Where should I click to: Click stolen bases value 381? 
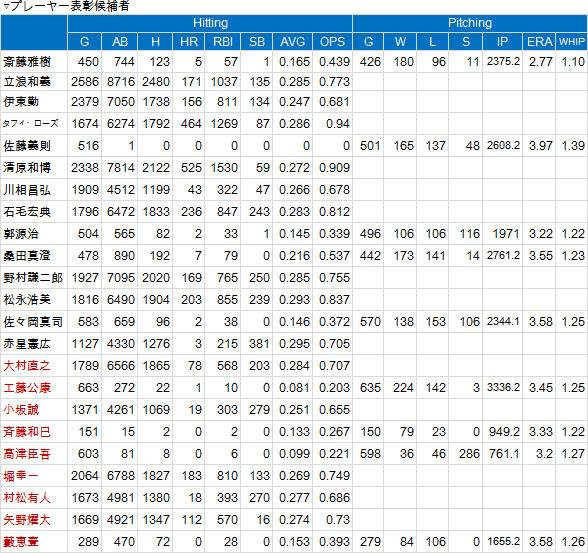tap(259, 344)
